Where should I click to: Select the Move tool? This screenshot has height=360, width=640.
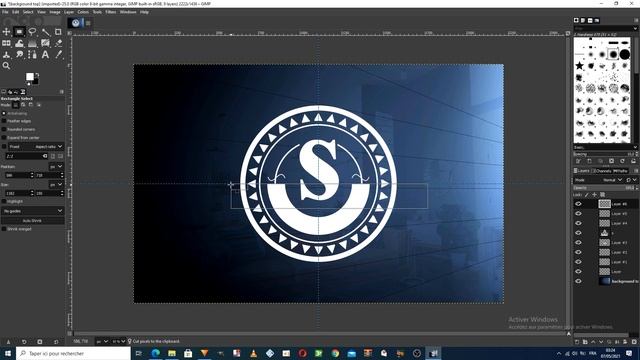pyautogui.click(x=6, y=32)
